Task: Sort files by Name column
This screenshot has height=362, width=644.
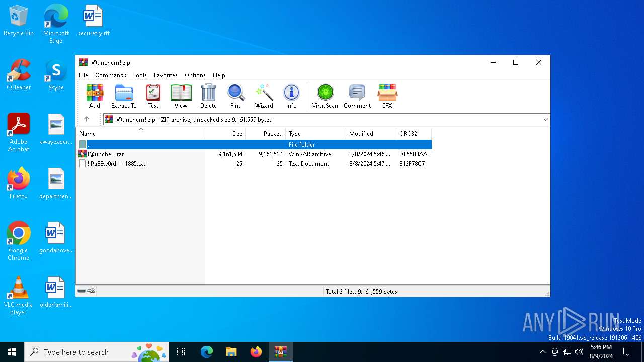Action: point(140,133)
